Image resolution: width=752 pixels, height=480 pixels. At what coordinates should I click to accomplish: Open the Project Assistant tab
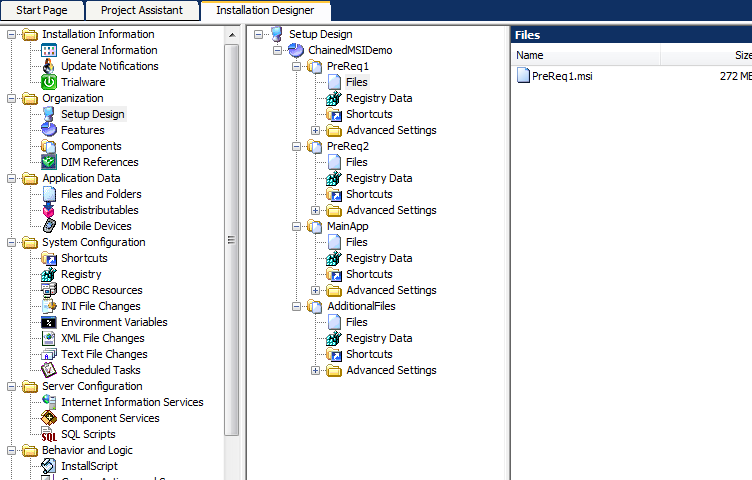(x=141, y=10)
